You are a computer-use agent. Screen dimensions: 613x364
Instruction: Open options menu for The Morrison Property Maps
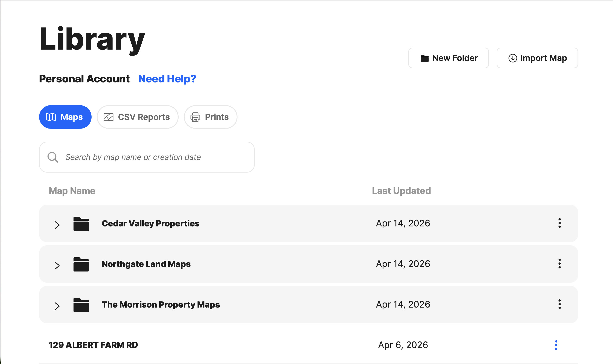[x=559, y=304]
